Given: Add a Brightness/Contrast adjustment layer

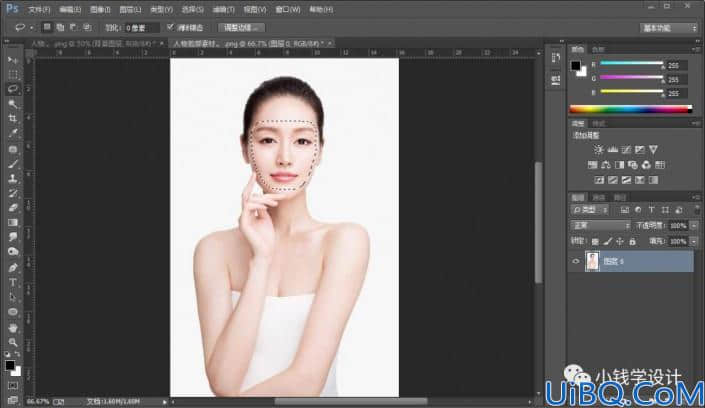Looking at the screenshot, I should [x=598, y=149].
